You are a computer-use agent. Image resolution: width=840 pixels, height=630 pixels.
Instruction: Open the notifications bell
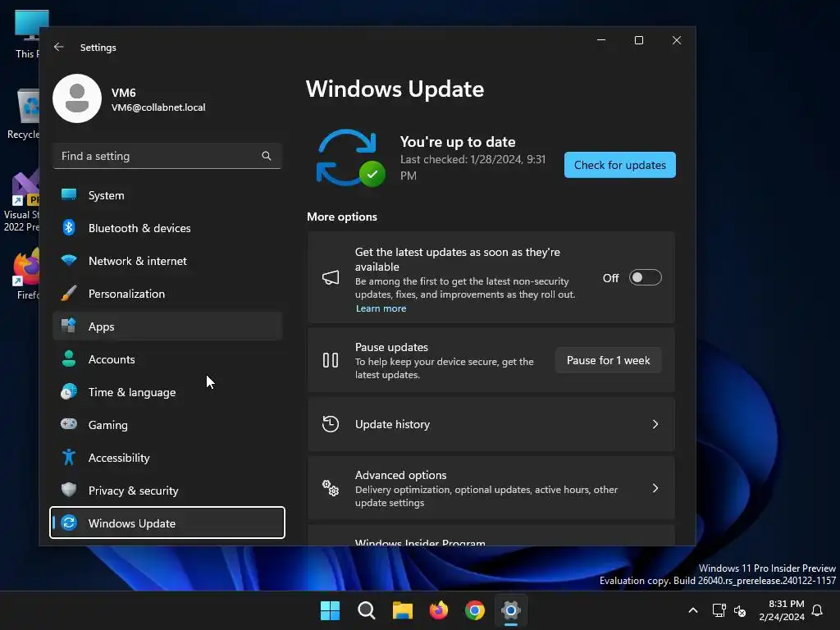tap(818, 610)
